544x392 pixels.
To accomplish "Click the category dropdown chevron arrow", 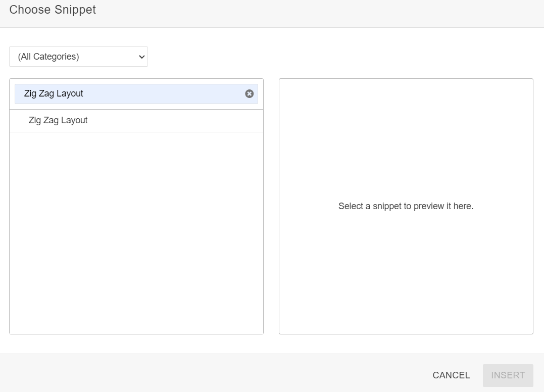I will (x=141, y=57).
